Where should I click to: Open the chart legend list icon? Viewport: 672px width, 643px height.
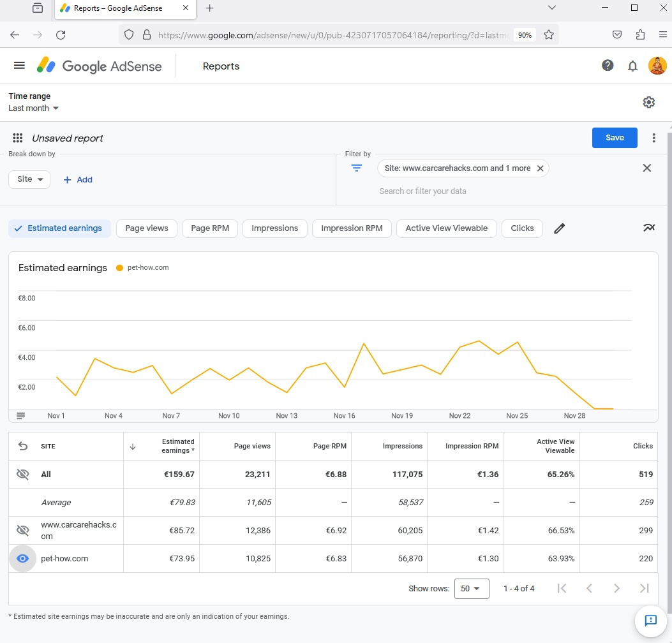20,415
